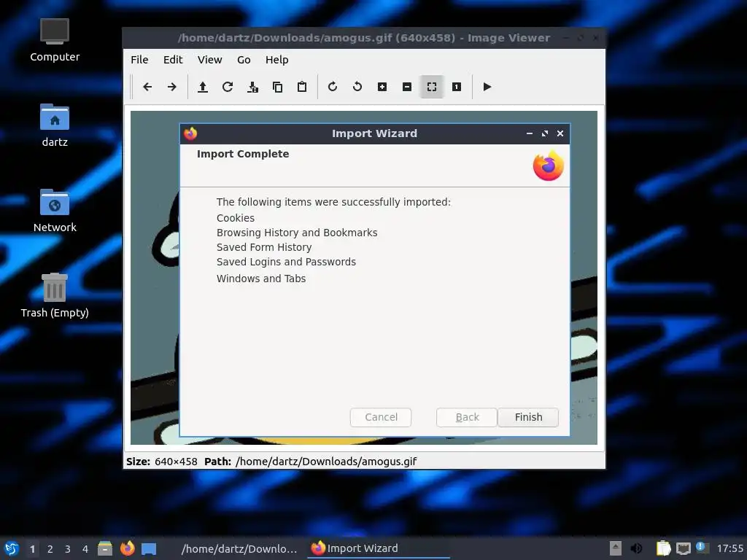The width and height of the screenshot is (747, 560).
Task: Open the removable media eject tray icon
Action: [x=616, y=548]
